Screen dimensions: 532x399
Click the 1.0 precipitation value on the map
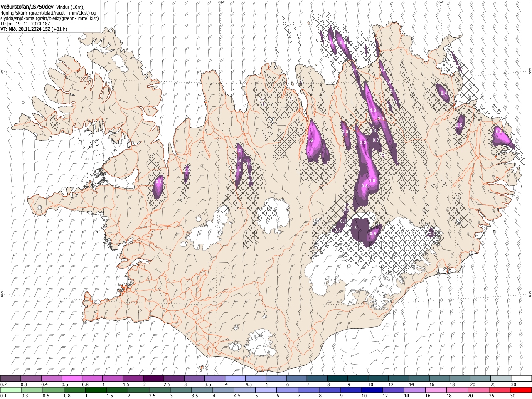pos(372,180)
